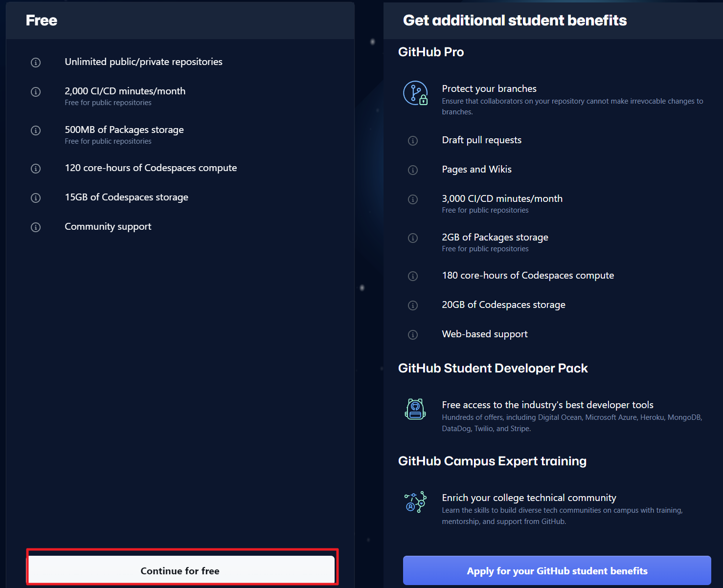Click info icon for 120 core-hours of Codespaces compute

coord(36,169)
